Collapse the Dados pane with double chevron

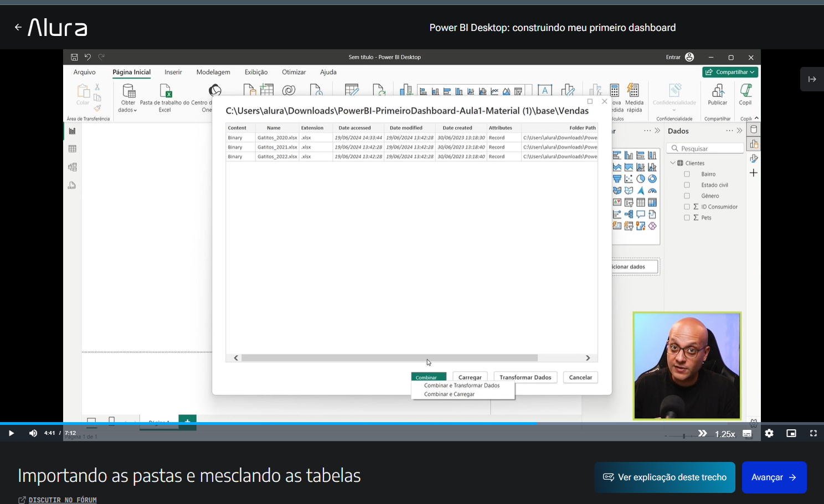739,131
